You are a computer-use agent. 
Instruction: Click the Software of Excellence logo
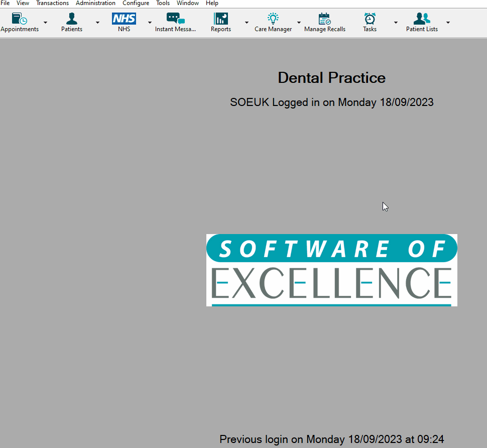coord(332,270)
